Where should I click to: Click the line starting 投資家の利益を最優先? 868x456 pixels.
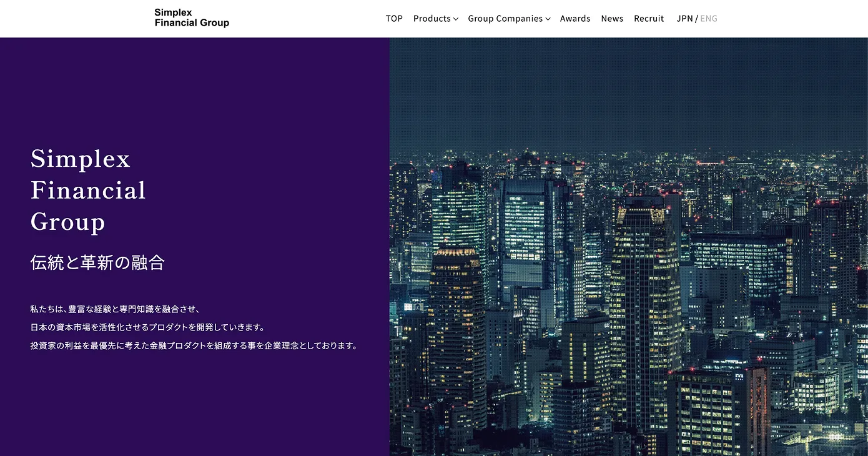[x=194, y=345]
